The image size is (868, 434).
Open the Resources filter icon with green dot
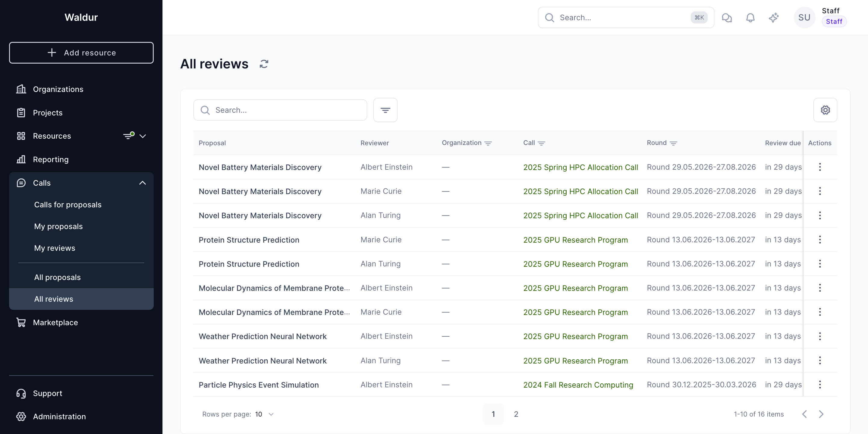click(129, 135)
